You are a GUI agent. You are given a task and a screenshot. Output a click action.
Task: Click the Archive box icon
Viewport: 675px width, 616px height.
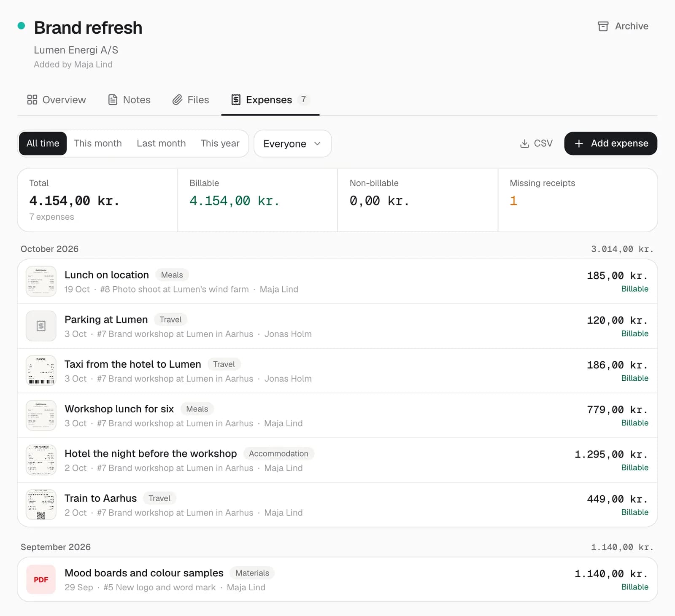pyautogui.click(x=603, y=26)
